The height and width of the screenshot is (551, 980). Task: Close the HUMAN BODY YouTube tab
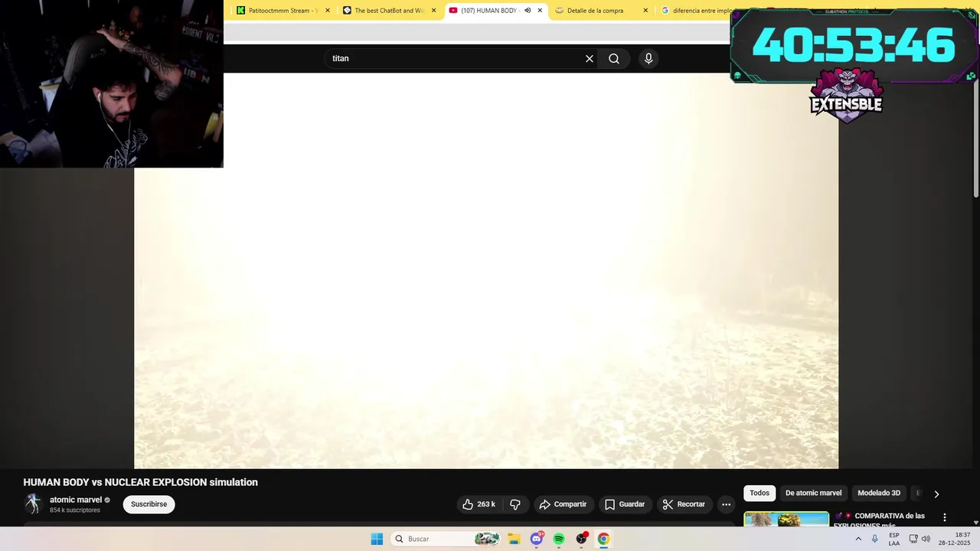pyautogui.click(x=540, y=11)
